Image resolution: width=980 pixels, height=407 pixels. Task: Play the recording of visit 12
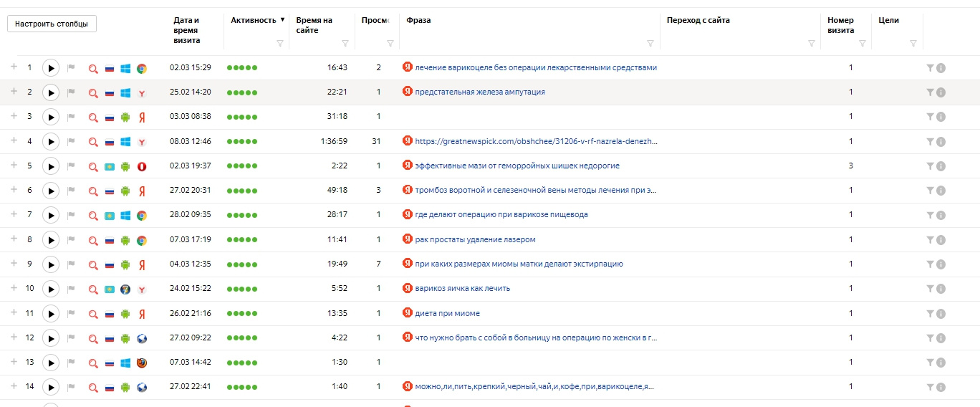coord(50,338)
